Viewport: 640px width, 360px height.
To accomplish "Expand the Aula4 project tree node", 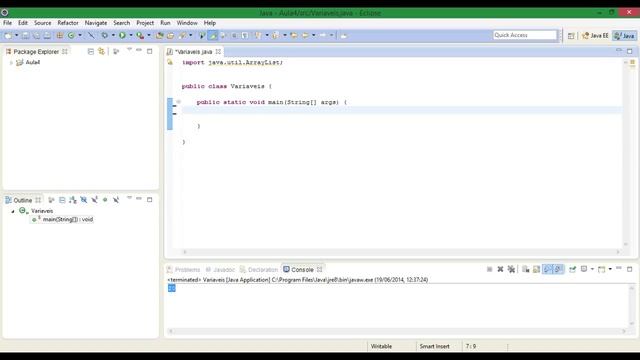I will click(11, 62).
